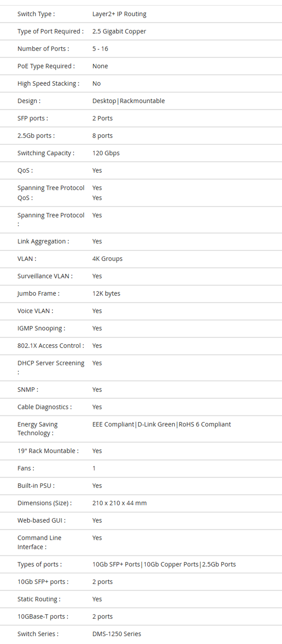Image resolution: width=282 pixels, height=644 pixels.
Task: Click the DHCP Server Screening label
Action: pyautogui.click(x=51, y=367)
